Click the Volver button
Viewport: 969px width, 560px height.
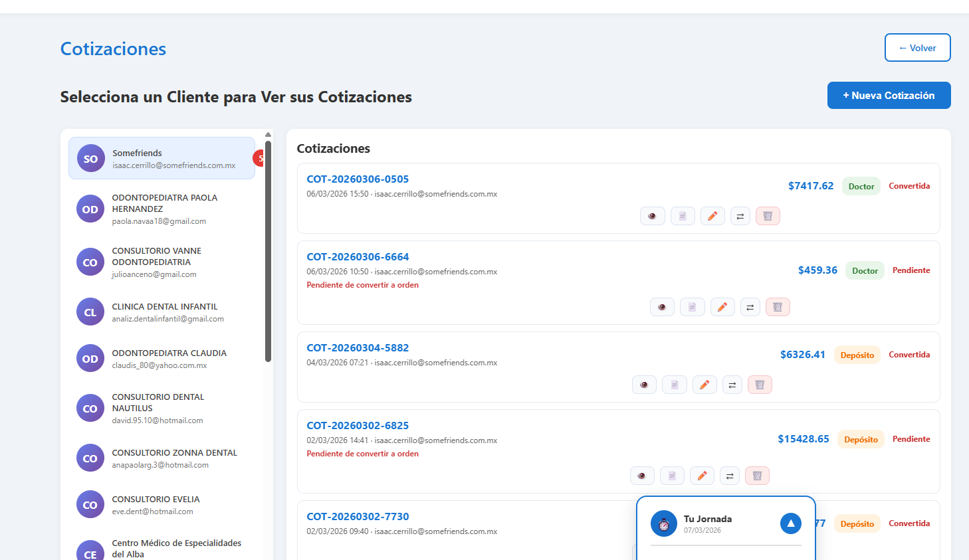917,47
